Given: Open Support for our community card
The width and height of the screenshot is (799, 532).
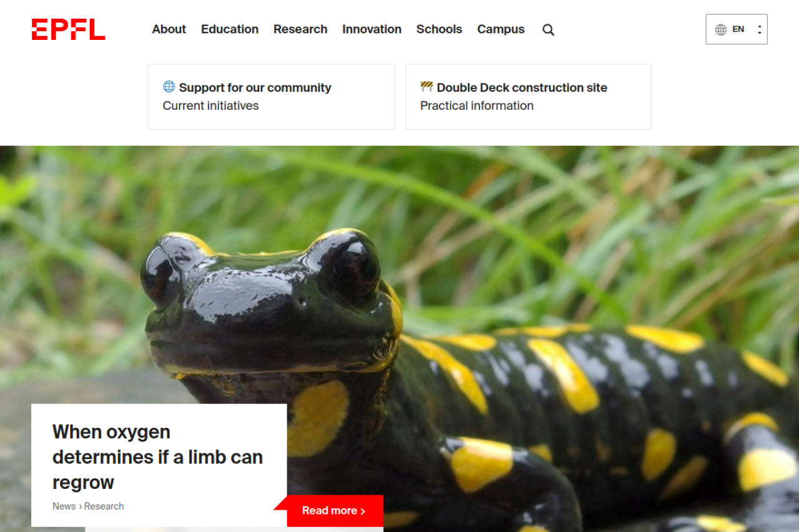Looking at the screenshot, I should pyautogui.click(x=271, y=97).
